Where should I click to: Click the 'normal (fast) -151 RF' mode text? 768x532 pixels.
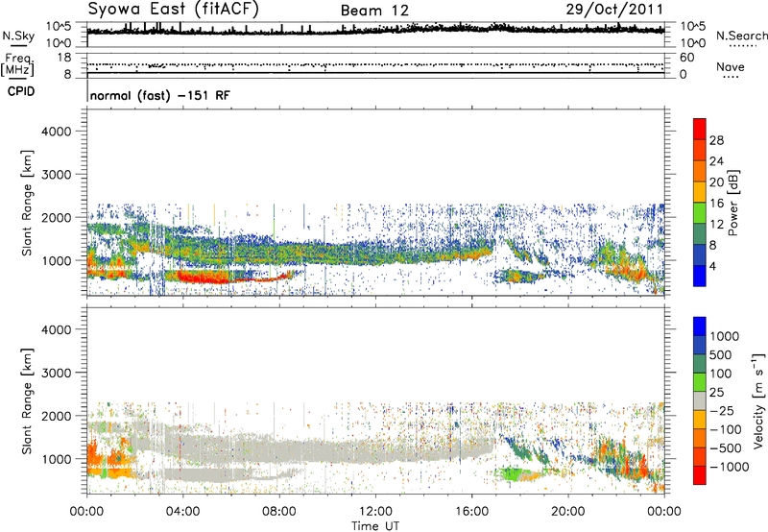click(159, 95)
